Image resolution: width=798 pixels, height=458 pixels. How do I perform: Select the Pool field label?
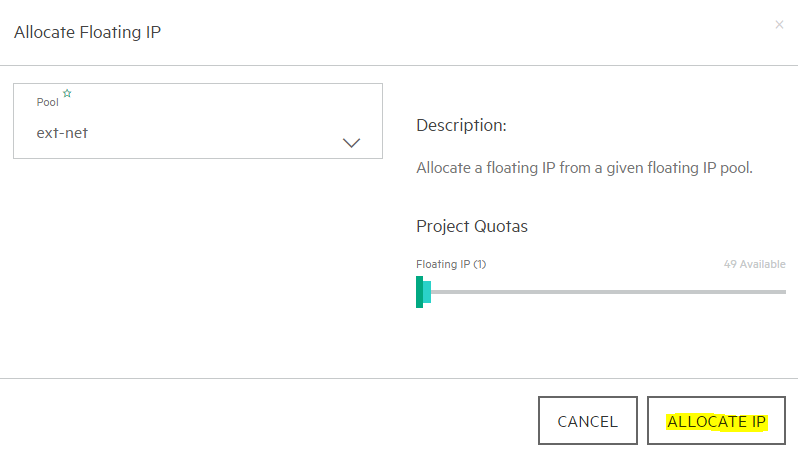[47, 102]
